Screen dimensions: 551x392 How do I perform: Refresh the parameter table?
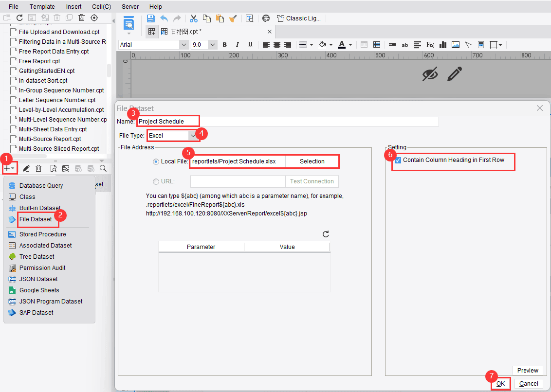(x=326, y=234)
